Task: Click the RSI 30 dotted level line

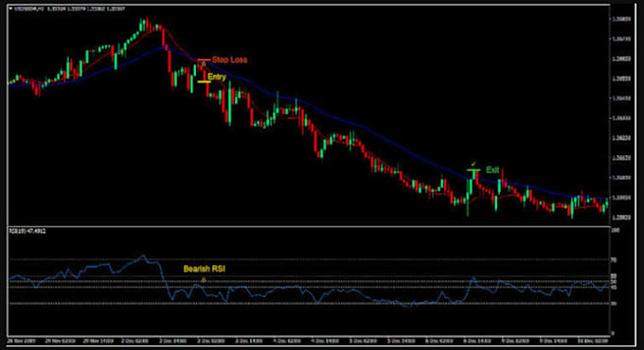Action: [x=308, y=304]
